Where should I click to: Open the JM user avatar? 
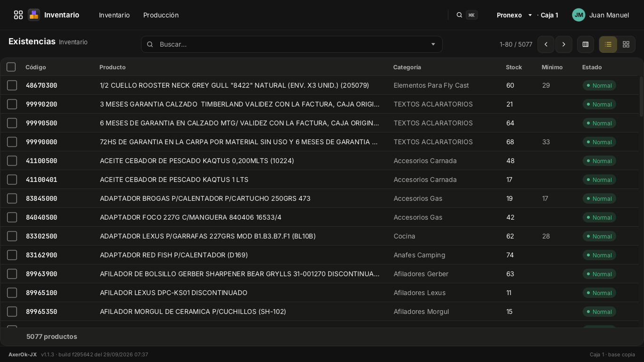[x=578, y=15]
